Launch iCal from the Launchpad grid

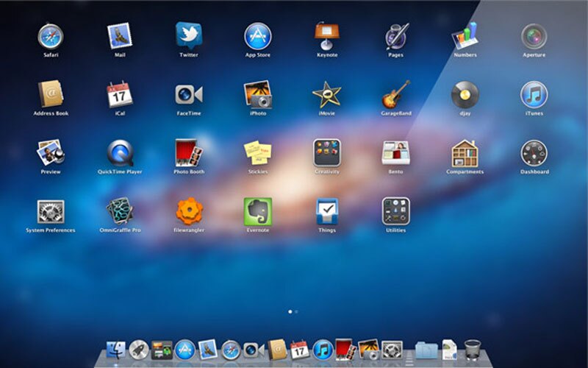point(120,94)
